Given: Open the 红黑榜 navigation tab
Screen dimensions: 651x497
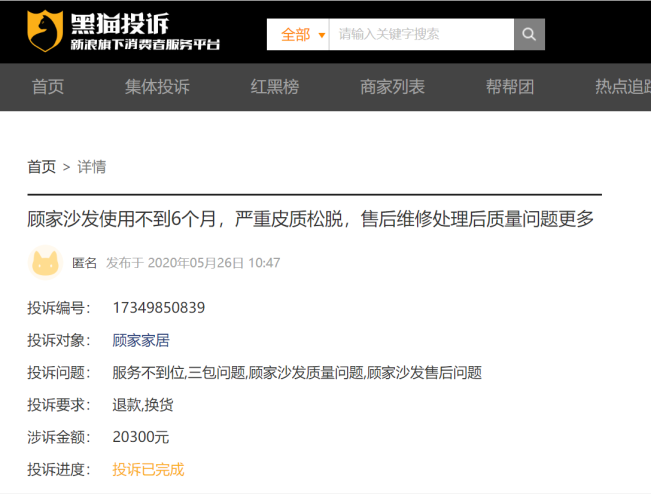Looking at the screenshot, I should (x=275, y=87).
